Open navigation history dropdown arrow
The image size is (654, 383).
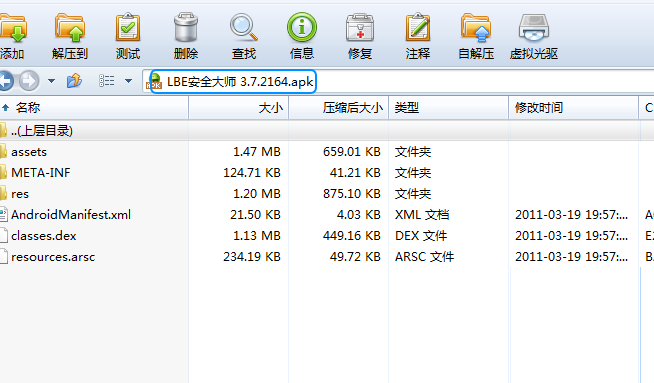tap(51, 81)
